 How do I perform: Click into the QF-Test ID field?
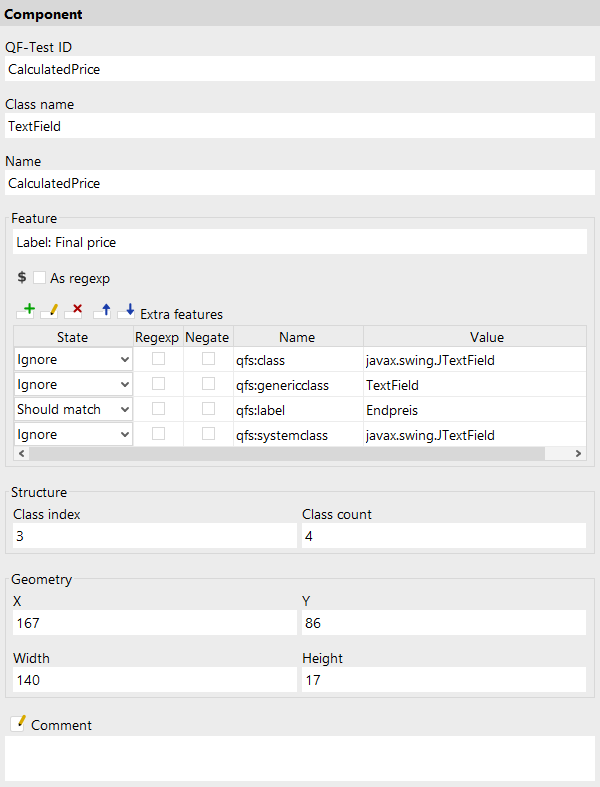pyautogui.click(x=300, y=69)
